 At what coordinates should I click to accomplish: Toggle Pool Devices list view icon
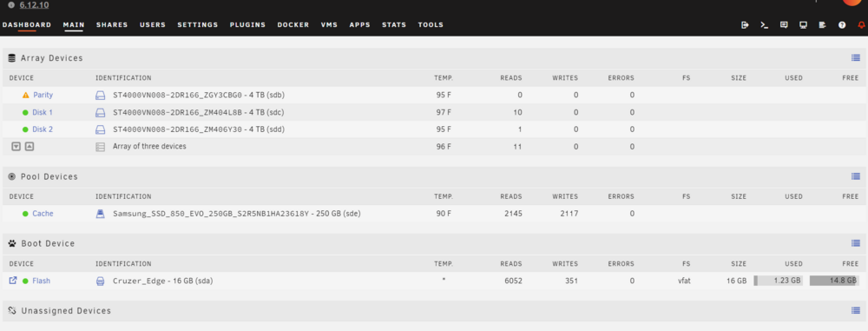[x=856, y=176]
